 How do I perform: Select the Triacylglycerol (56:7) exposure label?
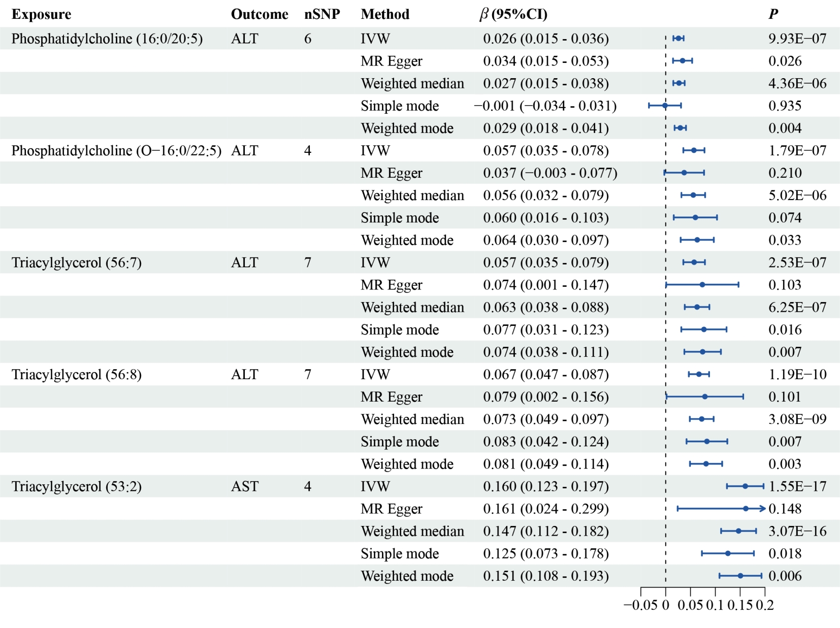coord(77,262)
